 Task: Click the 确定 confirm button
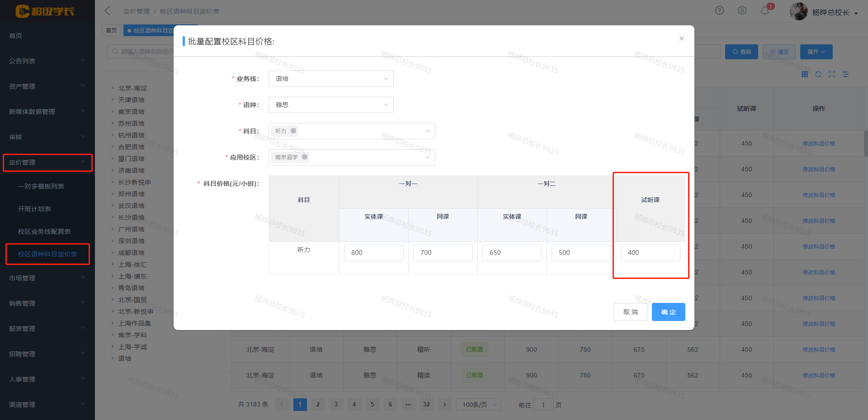668,311
